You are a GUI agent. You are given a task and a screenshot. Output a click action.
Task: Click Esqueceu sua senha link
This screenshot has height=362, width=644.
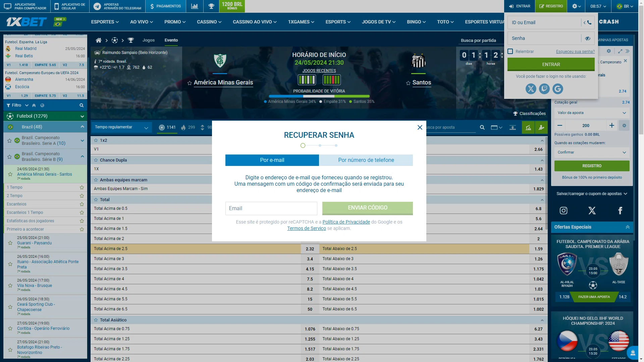coord(575,52)
